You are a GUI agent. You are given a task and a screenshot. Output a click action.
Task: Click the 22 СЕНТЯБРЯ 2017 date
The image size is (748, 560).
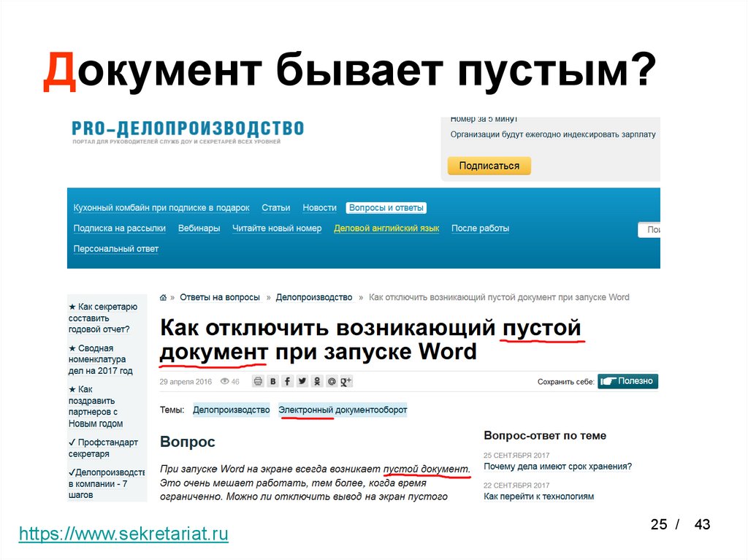(516, 486)
